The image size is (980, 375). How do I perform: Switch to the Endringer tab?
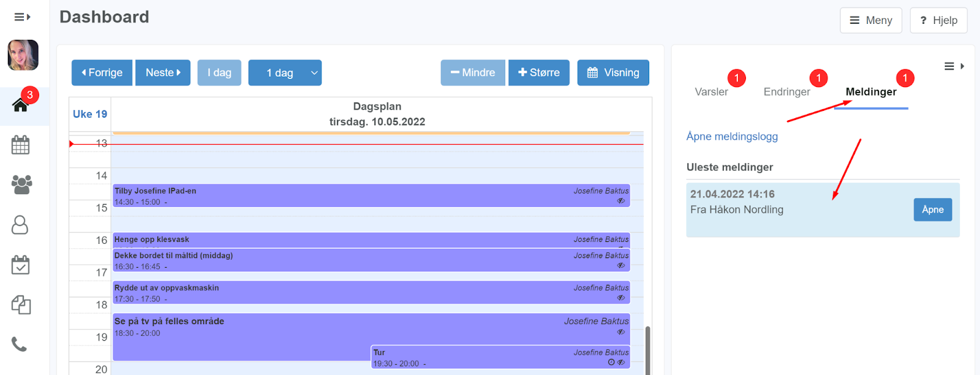(x=786, y=92)
